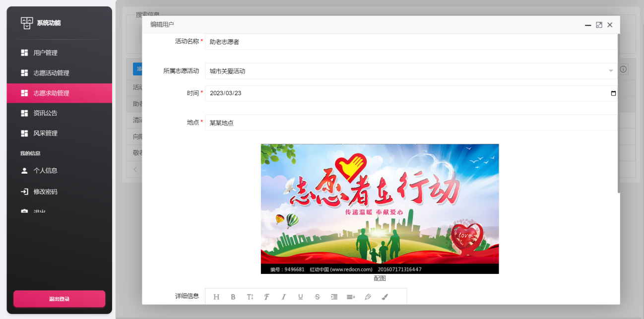Toggle bold in the rich text editor
This screenshot has height=319, width=644.
point(233,297)
